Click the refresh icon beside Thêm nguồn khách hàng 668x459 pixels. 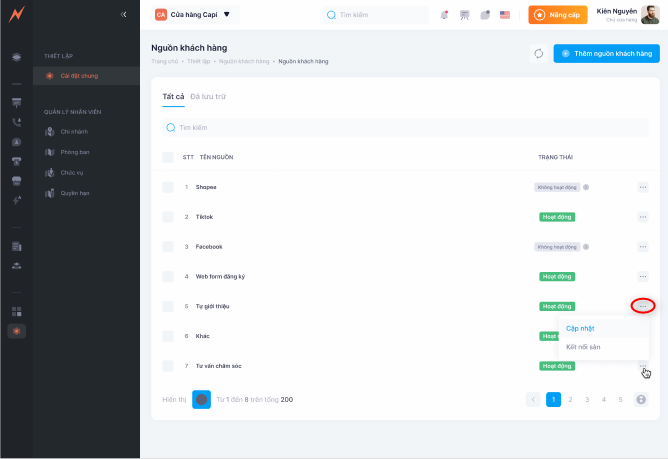tap(539, 54)
